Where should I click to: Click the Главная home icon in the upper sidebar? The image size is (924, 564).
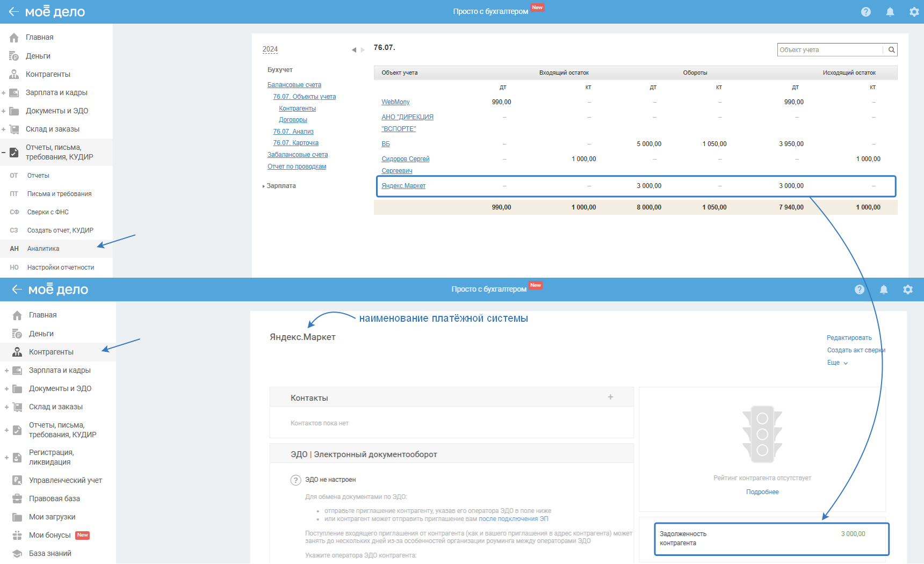click(14, 38)
